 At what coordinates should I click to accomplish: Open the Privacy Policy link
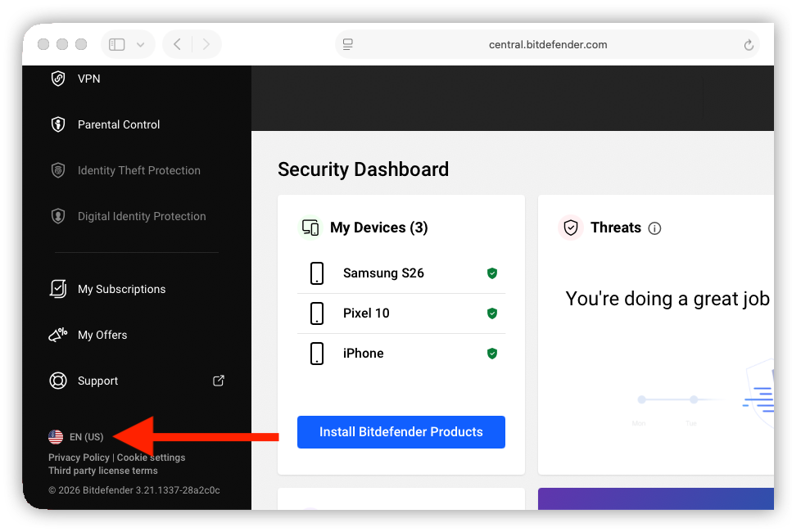(79, 458)
